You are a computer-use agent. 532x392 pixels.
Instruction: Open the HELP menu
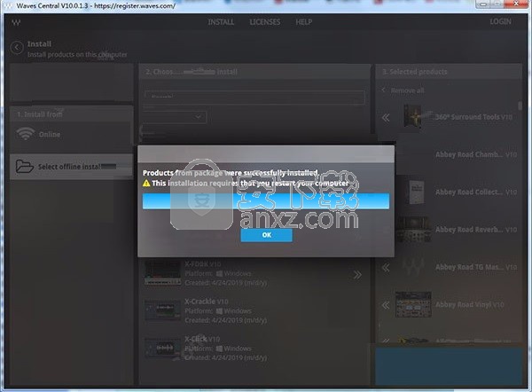[303, 22]
